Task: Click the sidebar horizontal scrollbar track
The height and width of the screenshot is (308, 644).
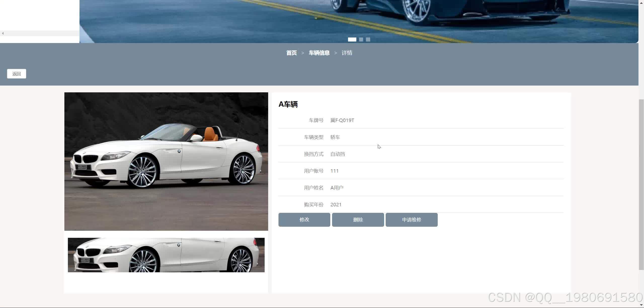Action: (x=40, y=33)
